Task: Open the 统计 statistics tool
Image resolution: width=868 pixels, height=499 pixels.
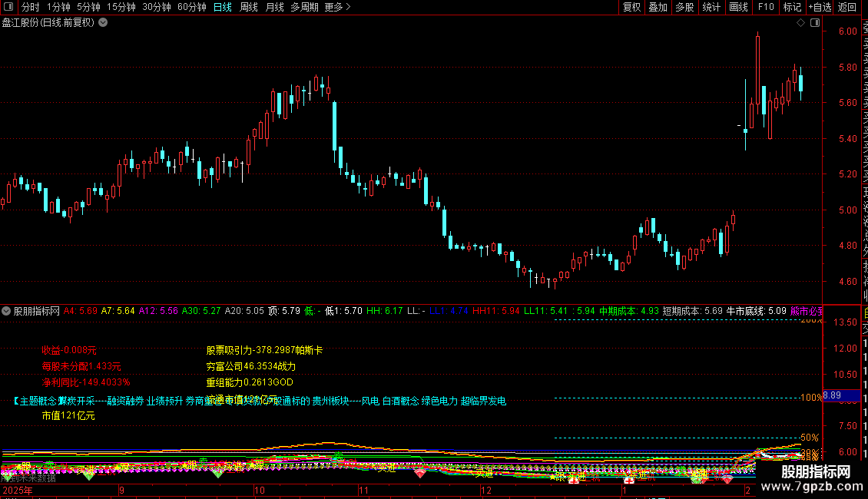Action: [x=711, y=7]
